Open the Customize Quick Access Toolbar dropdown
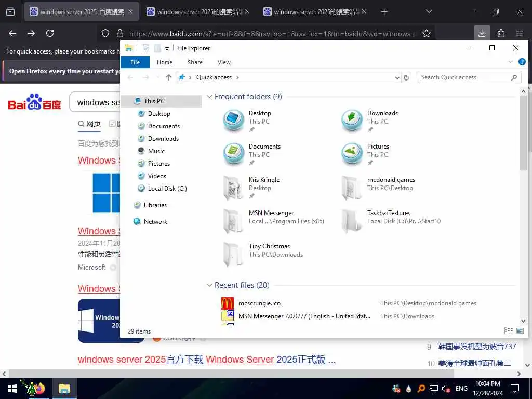Screen dimensions: 532x399 [167, 49]
